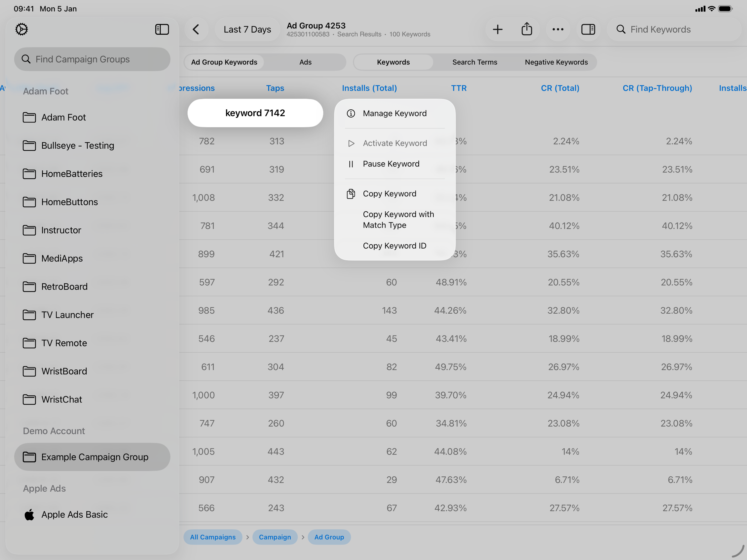Select the Apple Ads Basic item
This screenshot has width=747, height=560.
coord(74,514)
